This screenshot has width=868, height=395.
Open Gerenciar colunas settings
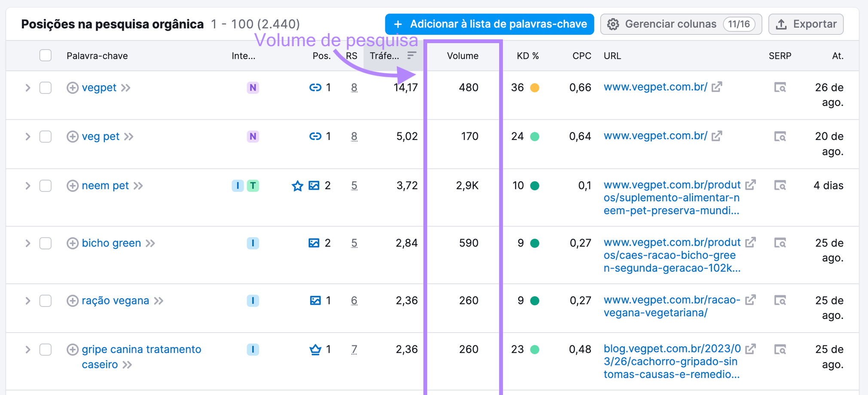[x=681, y=24]
